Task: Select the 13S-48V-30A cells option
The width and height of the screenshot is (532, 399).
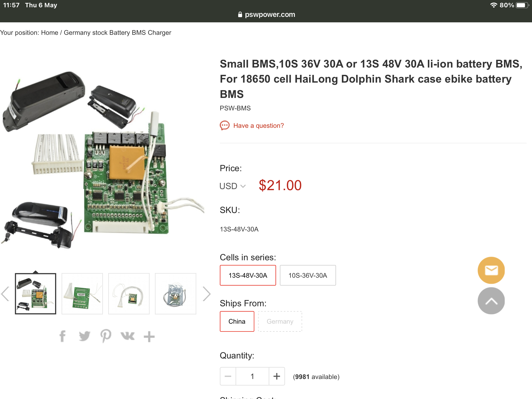Action: click(248, 275)
